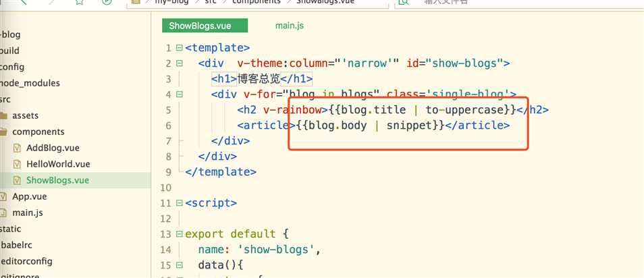Click the JS file icon beside main.js in sidebar

click(x=3, y=213)
